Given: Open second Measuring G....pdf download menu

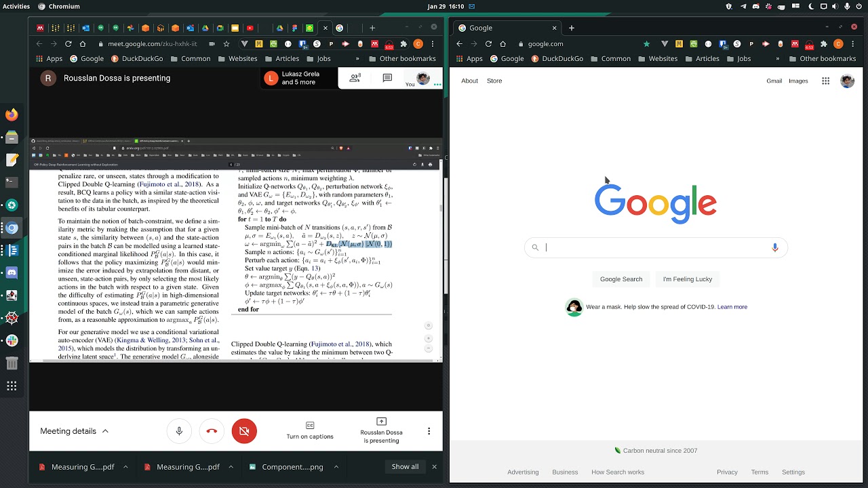Looking at the screenshot, I should pos(231,466).
